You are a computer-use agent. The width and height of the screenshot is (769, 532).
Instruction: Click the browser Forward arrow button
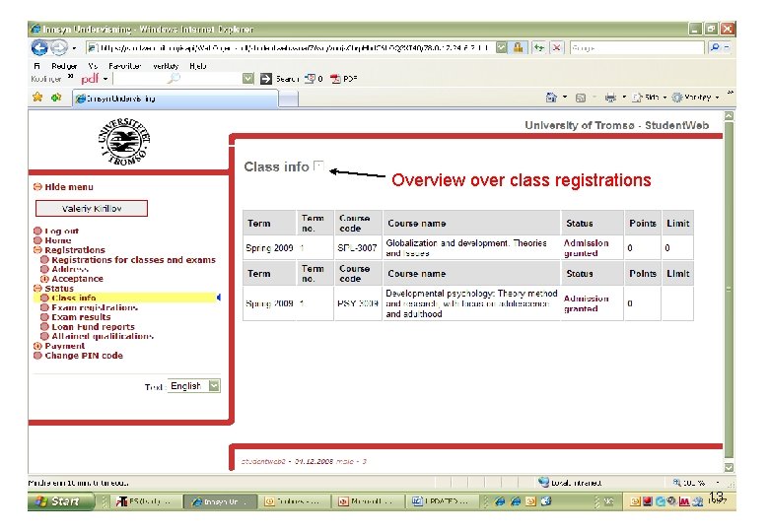(59, 48)
